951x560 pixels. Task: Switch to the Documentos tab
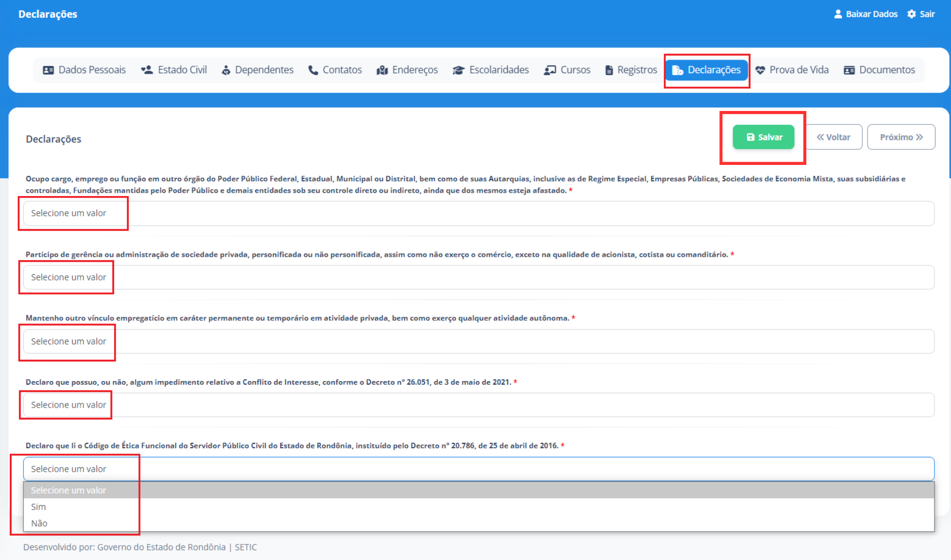click(879, 70)
